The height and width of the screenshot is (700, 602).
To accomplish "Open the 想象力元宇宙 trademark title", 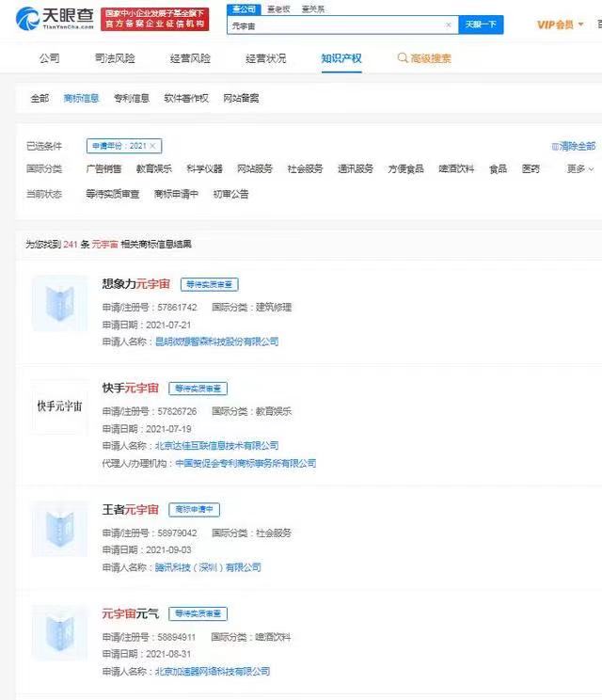I will pos(136,284).
